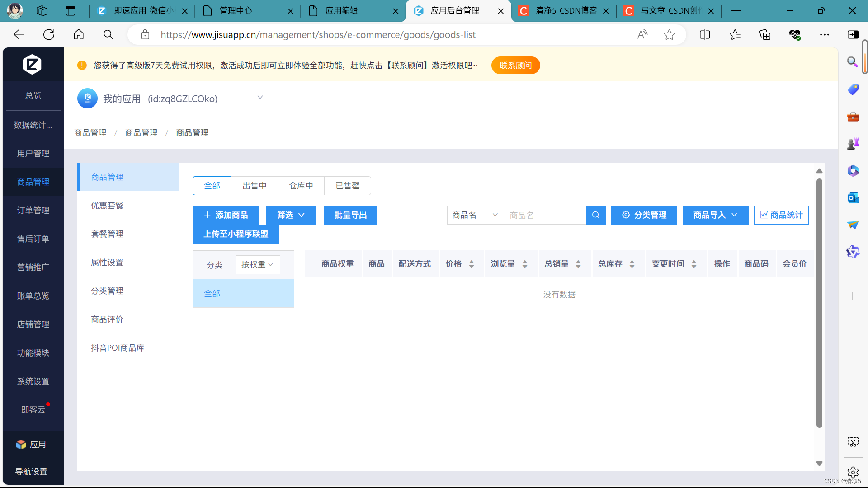Click the Jisuapp logo in sidebar
Viewport: 868px width, 488px height.
[32, 65]
